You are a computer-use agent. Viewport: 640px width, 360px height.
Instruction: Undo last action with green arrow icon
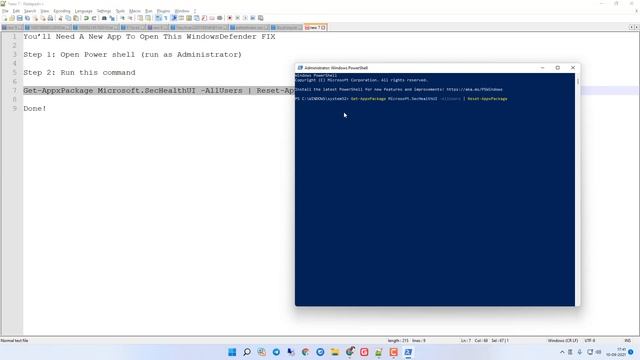tap(86, 18)
